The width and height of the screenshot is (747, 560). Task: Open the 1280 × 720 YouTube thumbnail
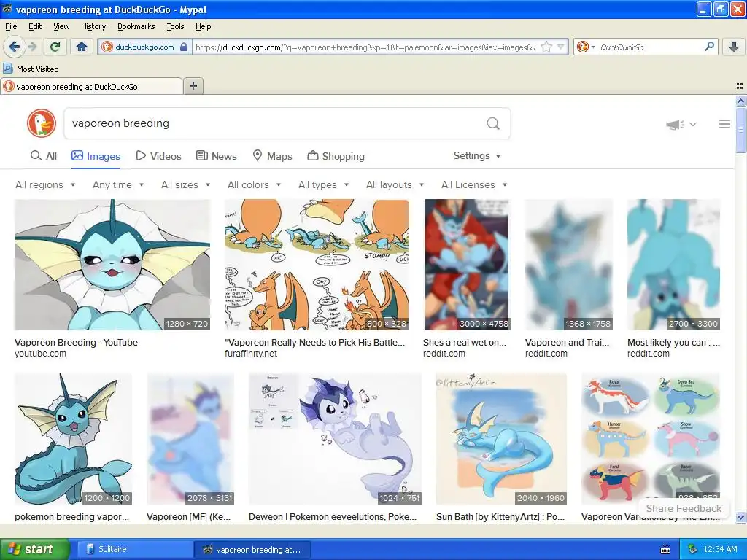click(112, 265)
